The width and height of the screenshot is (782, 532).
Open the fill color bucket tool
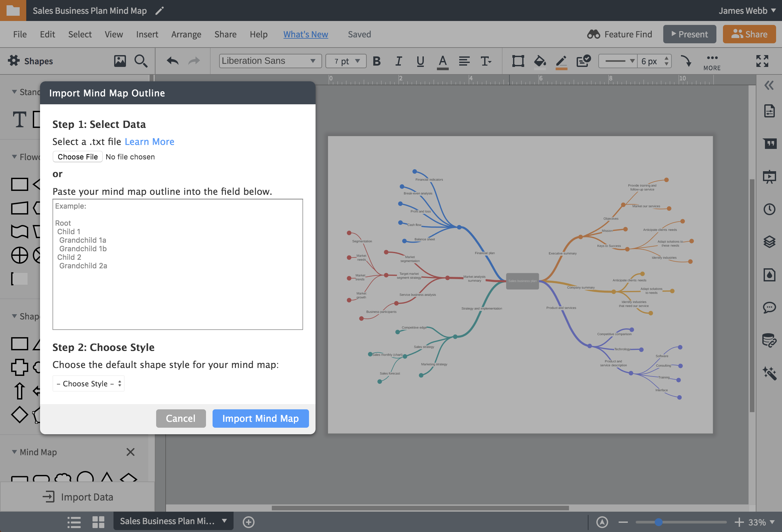point(539,61)
